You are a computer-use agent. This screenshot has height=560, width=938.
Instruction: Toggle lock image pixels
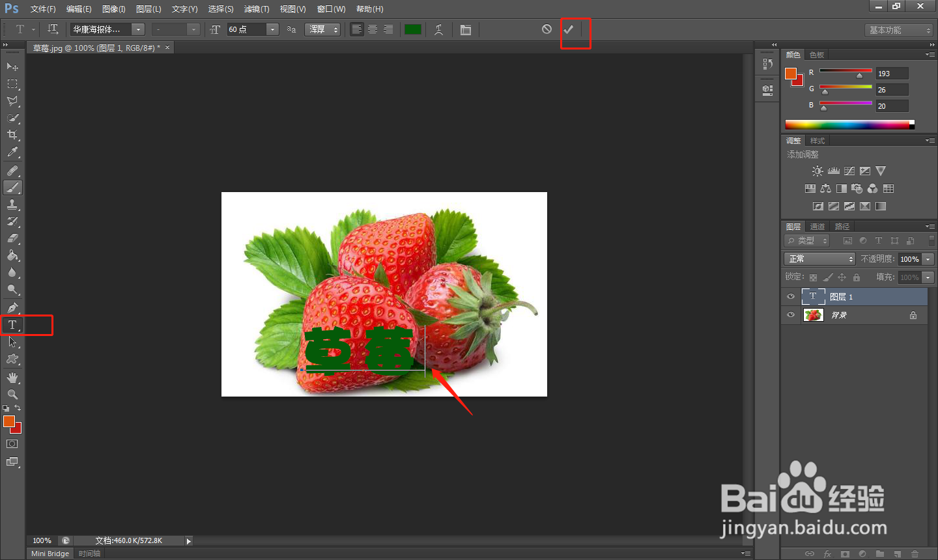(828, 277)
